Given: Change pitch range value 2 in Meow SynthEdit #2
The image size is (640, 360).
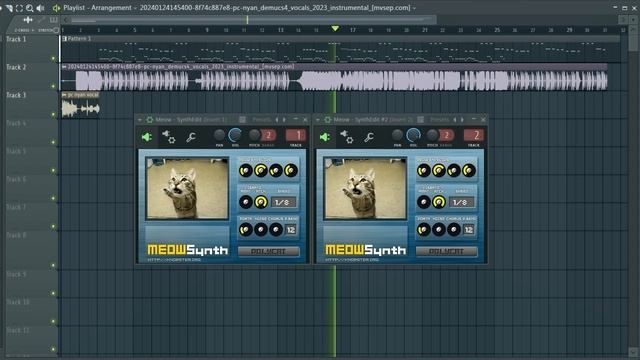Looking at the screenshot, I should coord(446,135).
